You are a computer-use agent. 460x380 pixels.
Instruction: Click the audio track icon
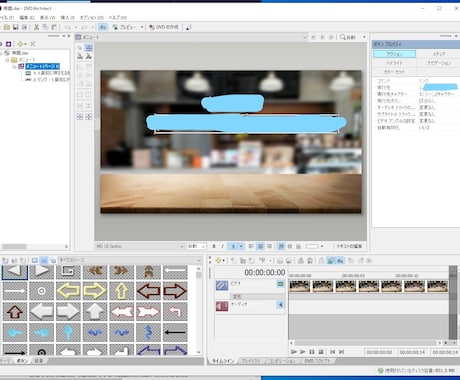pyautogui.click(x=222, y=306)
